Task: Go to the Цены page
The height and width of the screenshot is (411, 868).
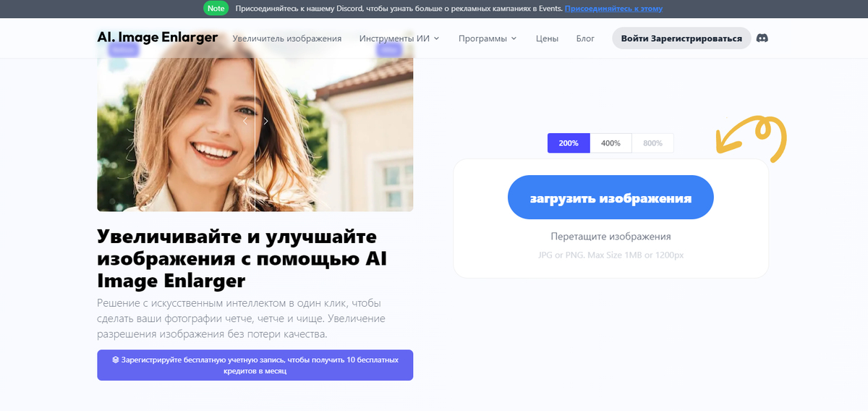Action: pos(547,38)
